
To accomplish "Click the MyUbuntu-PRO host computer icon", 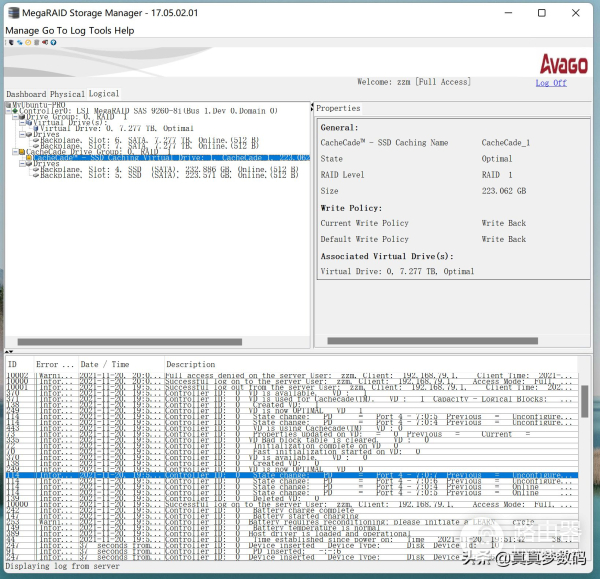I will pos(9,105).
